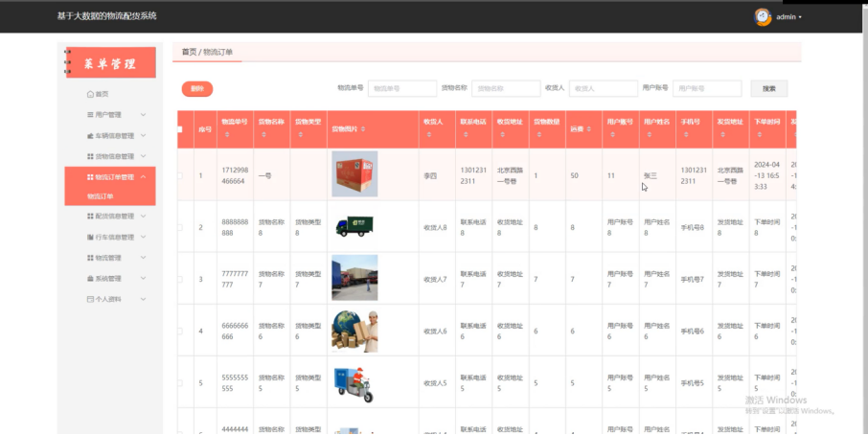This screenshot has height=435, width=868.
Task: Click the admin avatar icon in header
Action: (763, 17)
